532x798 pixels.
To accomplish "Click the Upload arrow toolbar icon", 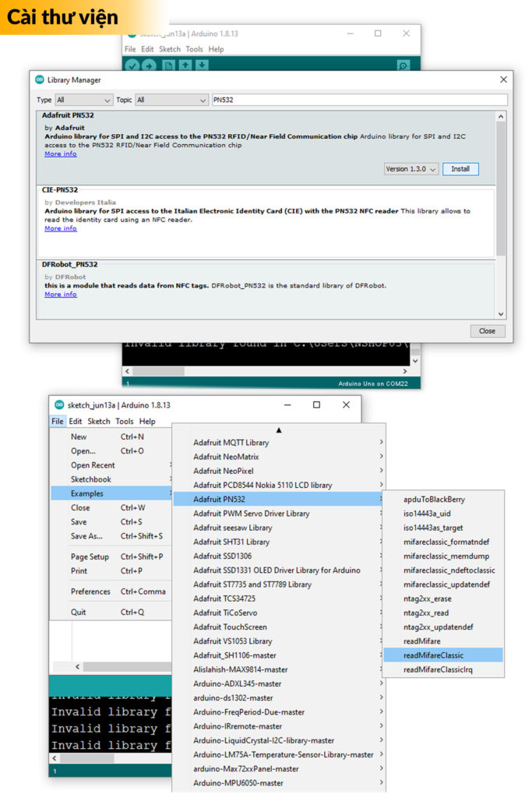I will click(x=149, y=65).
